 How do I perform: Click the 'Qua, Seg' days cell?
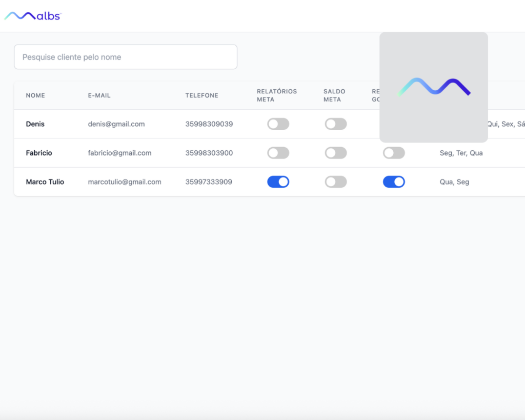point(454,182)
